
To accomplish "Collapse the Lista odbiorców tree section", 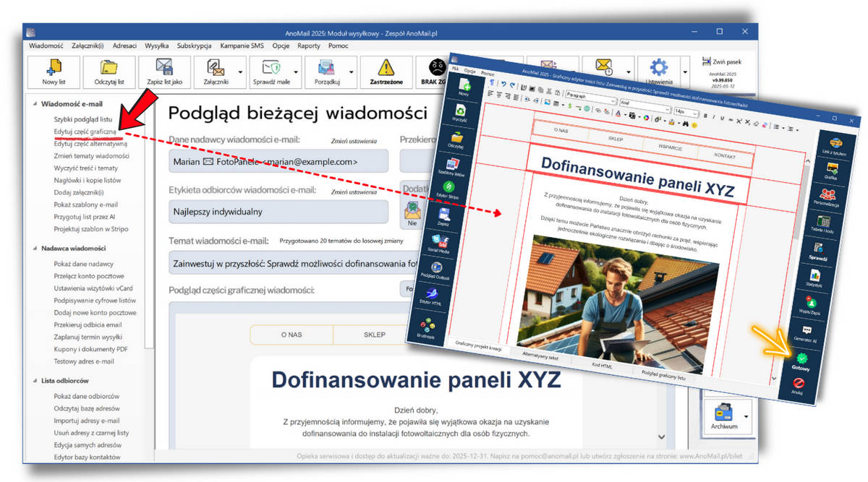I will (x=35, y=381).
